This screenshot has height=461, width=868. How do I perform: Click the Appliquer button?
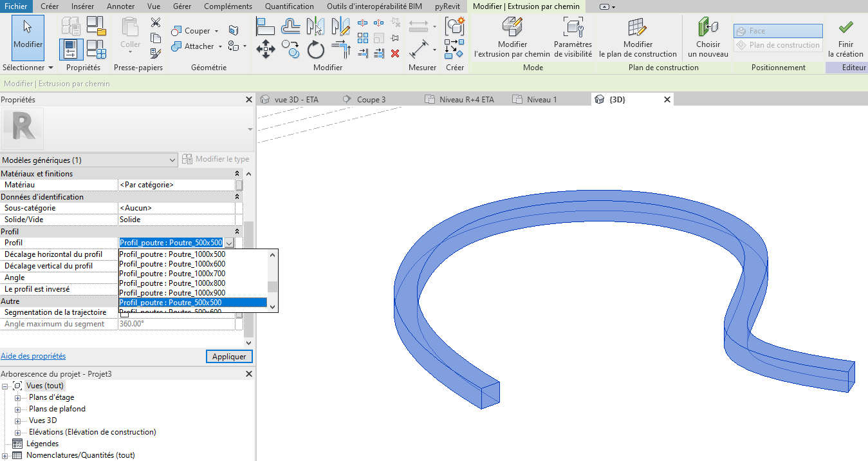pos(229,357)
